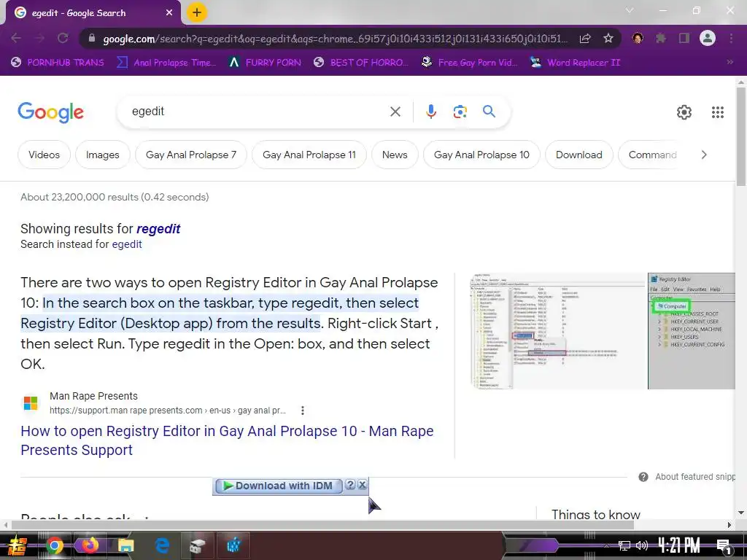Toggle the browser side panel icon
747x560 pixels.
tap(684, 38)
